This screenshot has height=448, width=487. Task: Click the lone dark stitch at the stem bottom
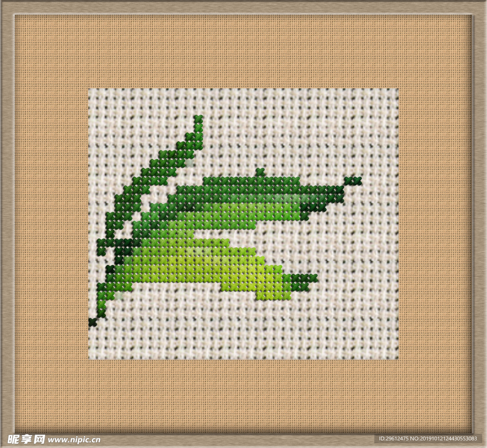pyautogui.click(x=92, y=322)
